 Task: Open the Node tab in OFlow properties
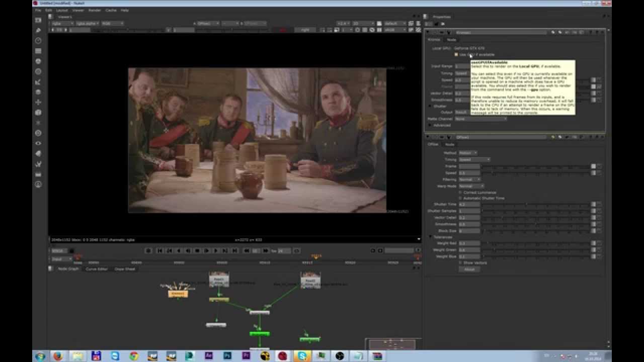pos(450,144)
